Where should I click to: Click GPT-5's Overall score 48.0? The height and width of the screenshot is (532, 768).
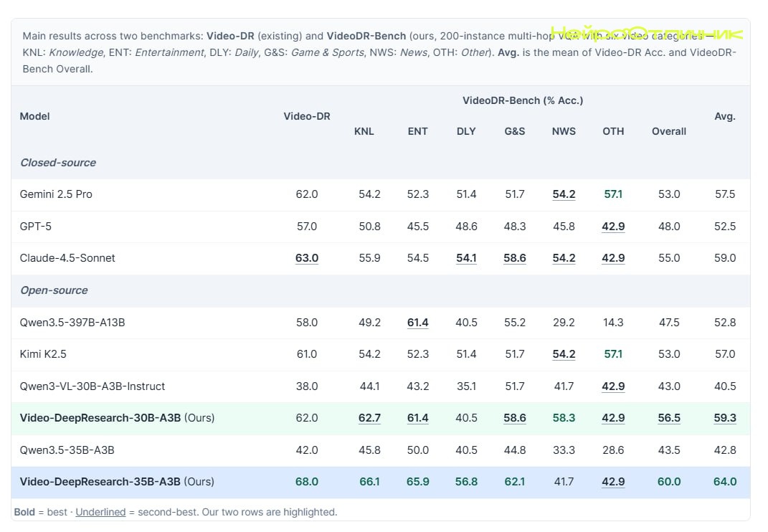669,227
